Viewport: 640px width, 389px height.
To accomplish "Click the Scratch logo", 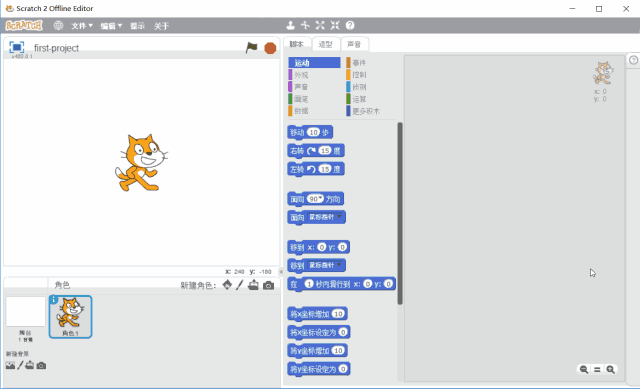I will point(24,25).
